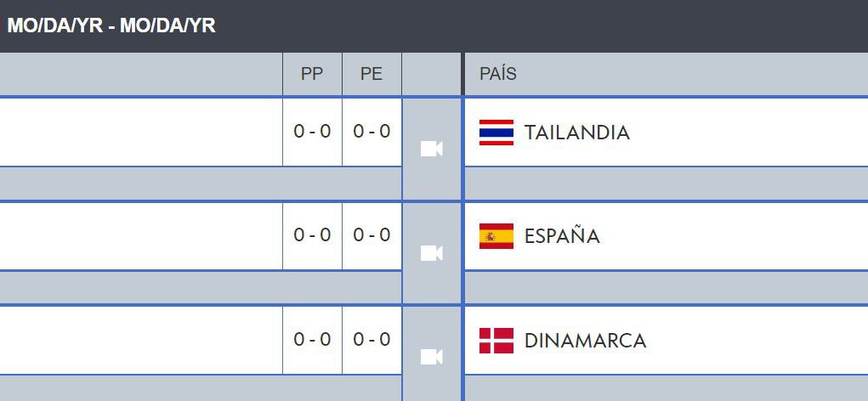Screen dimensions: 868x401
Task: Click the video camera icon for Tailandia
Action: [x=432, y=150]
